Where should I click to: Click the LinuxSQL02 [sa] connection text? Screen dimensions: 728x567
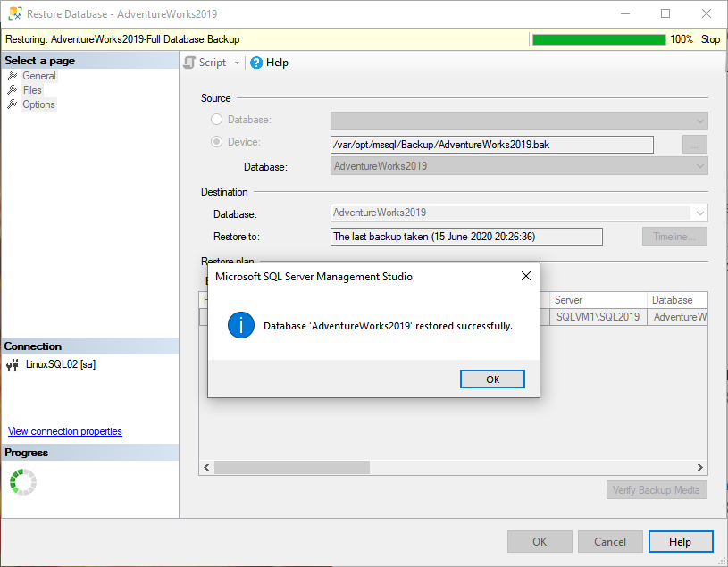[x=61, y=364]
